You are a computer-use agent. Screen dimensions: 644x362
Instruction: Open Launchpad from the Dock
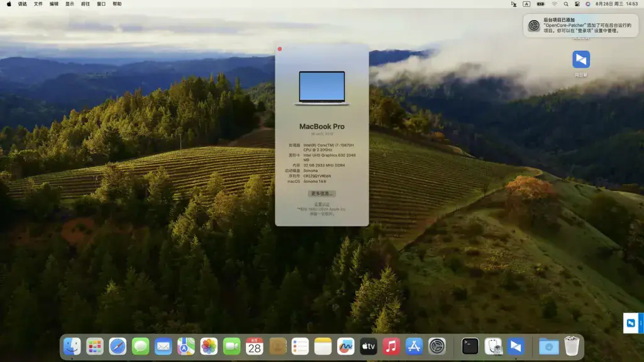[x=95, y=346]
